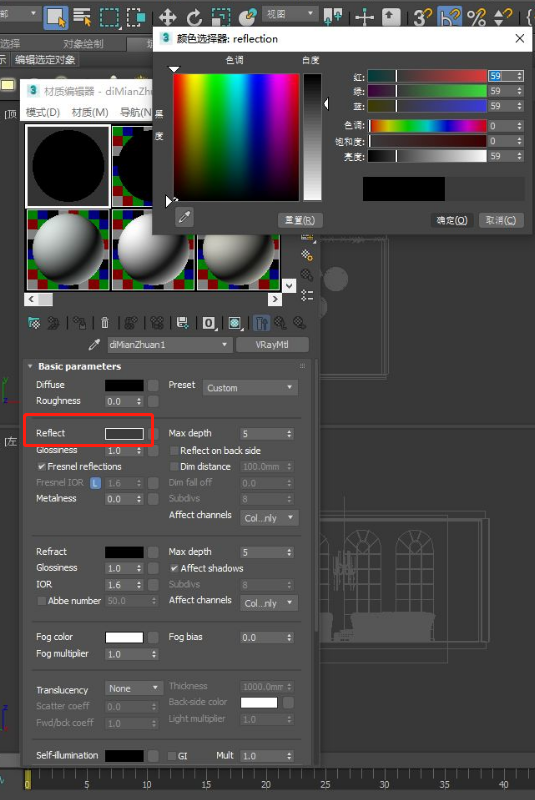
Task: Open the 模式(D) menu
Action: tap(43, 112)
